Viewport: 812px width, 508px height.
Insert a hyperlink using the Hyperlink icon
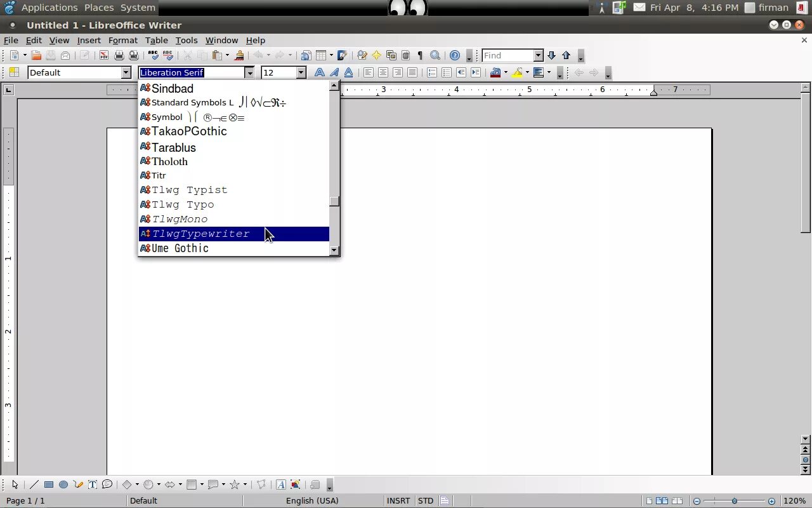[306, 55]
